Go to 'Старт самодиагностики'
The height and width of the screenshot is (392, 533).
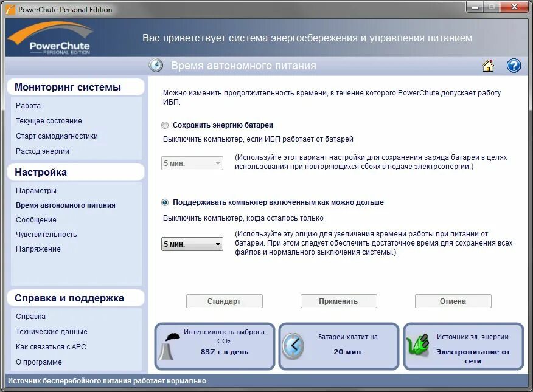coord(57,136)
